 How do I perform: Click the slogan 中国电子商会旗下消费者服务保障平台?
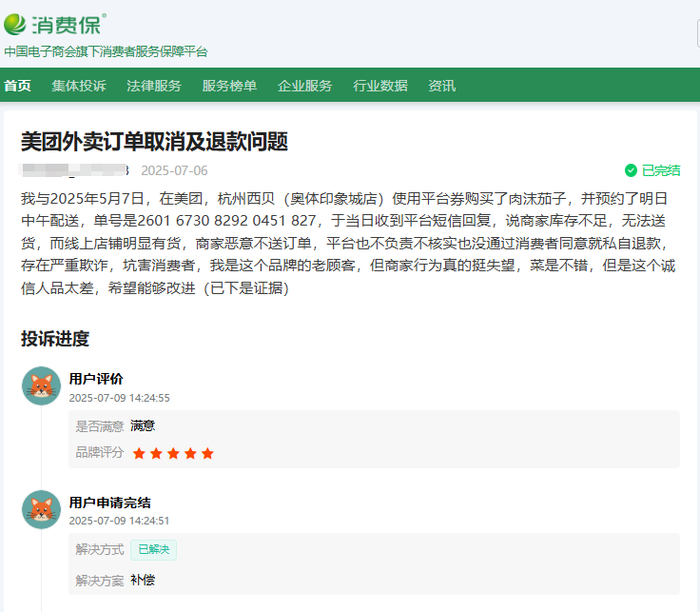click(107, 51)
